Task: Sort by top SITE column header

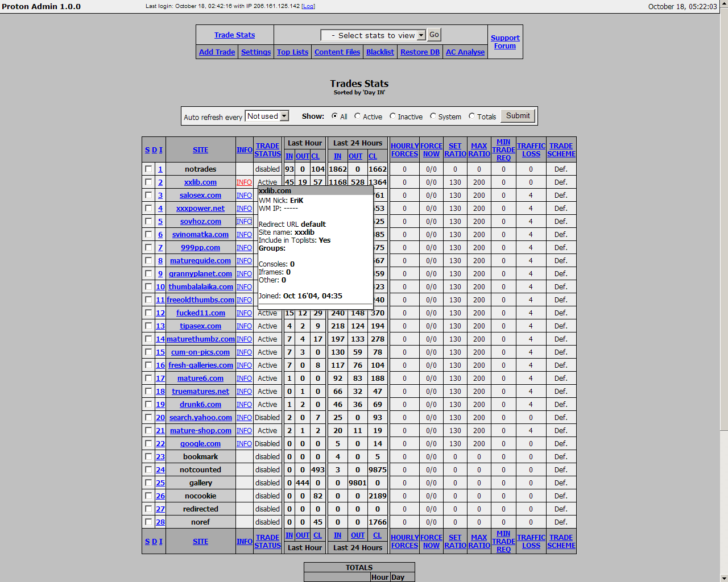Action: pos(200,150)
